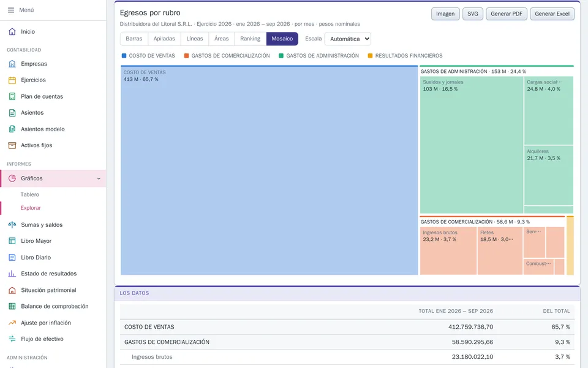588x368 pixels.
Task: Click the Empresas building icon
Action: 12,64
